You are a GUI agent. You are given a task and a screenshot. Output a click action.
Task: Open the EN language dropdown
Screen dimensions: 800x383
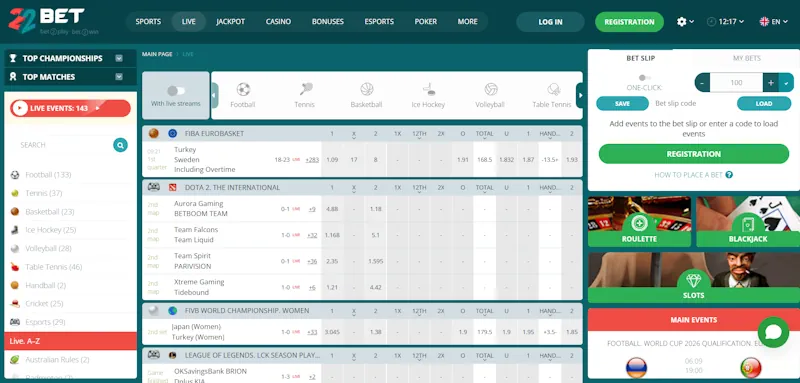[x=785, y=22]
